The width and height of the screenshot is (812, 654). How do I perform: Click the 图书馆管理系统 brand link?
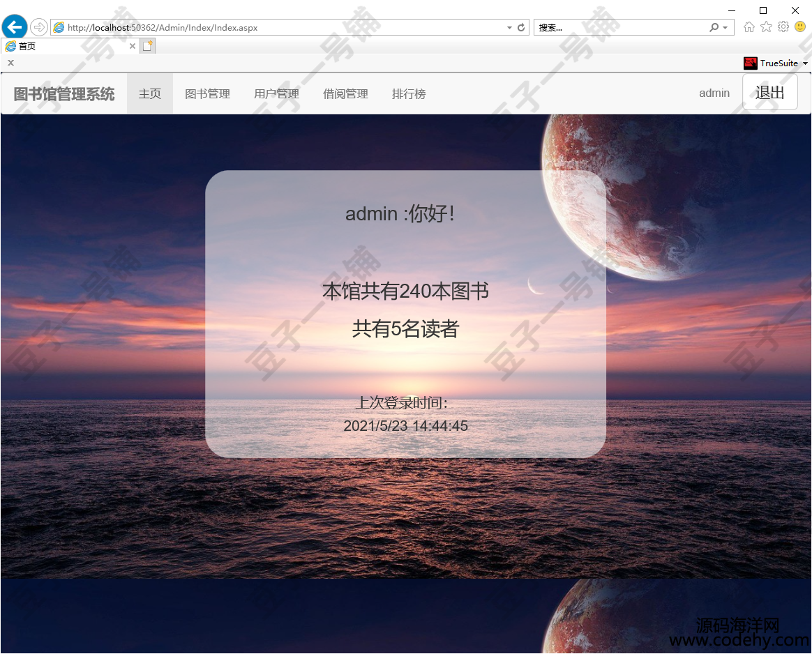64,93
